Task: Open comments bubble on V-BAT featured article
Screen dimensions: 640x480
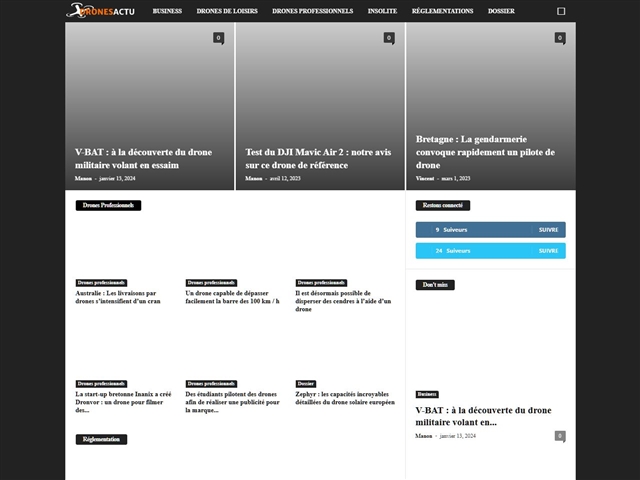Action: (x=218, y=38)
